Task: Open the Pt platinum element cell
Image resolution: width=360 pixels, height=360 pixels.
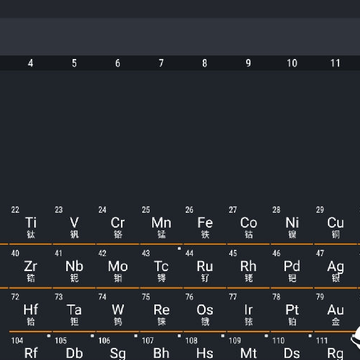Action: [292, 311]
